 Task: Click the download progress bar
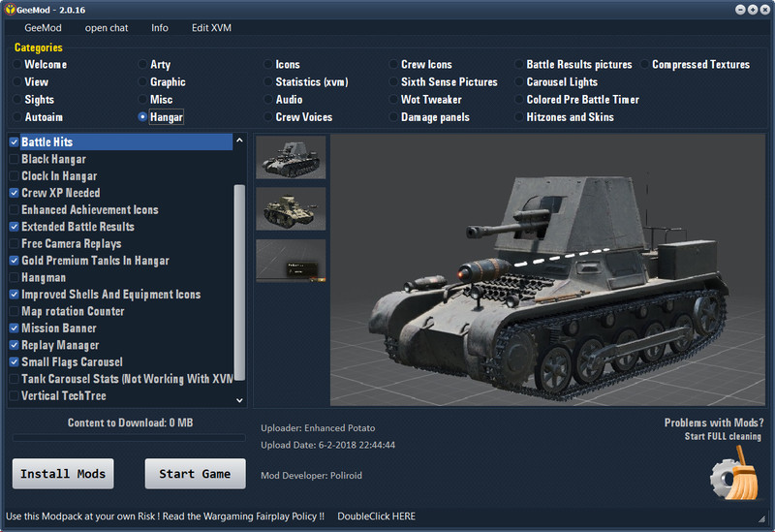[129, 438]
